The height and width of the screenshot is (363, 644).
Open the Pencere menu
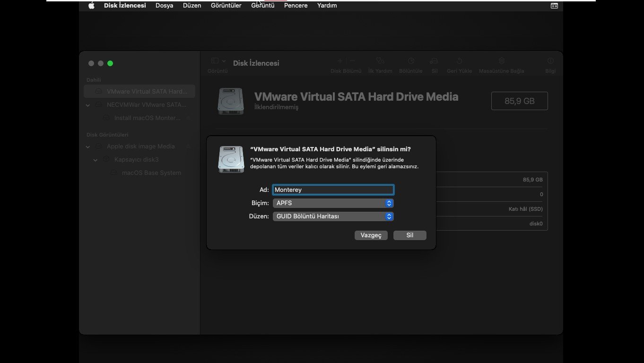click(x=296, y=6)
